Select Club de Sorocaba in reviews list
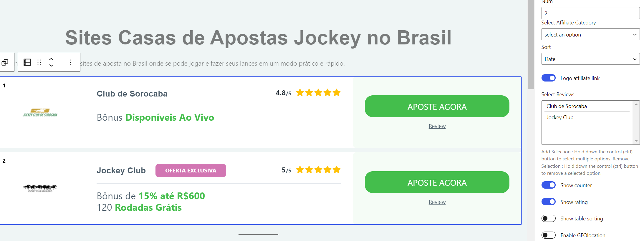The width and height of the screenshot is (644, 241). coord(567,106)
